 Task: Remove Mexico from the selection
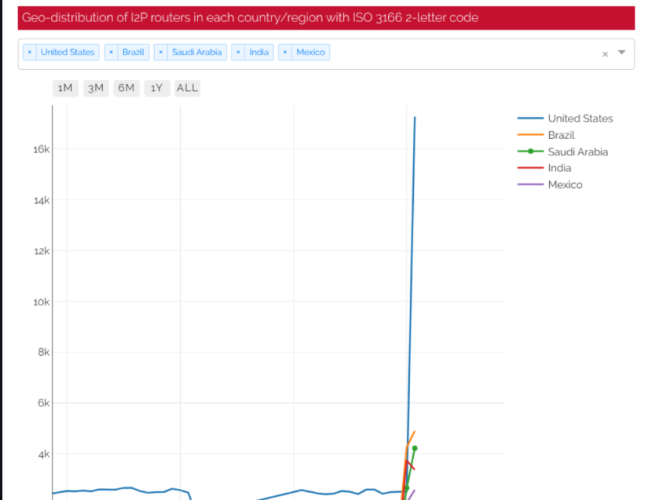tap(286, 52)
